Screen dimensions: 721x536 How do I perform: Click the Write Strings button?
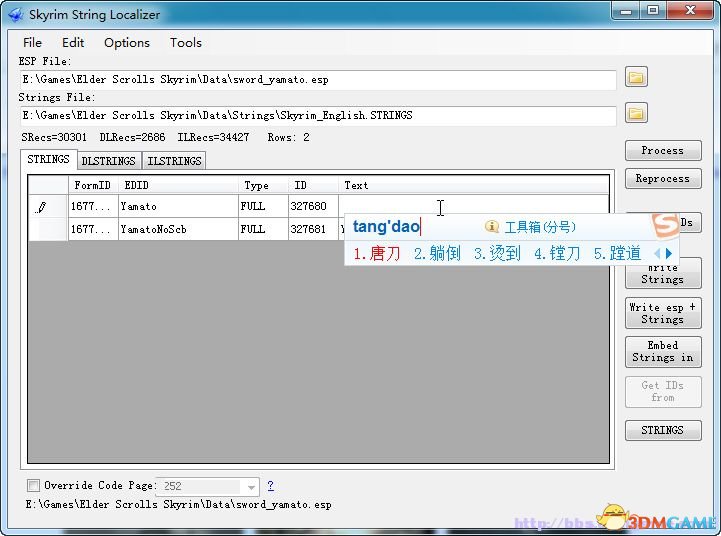663,274
